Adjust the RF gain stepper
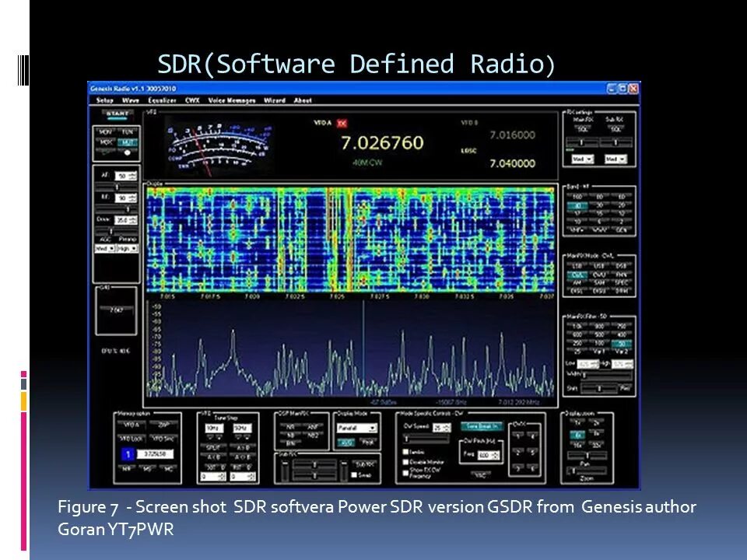This screenshot has height=560, width=747. click(126, 198)
